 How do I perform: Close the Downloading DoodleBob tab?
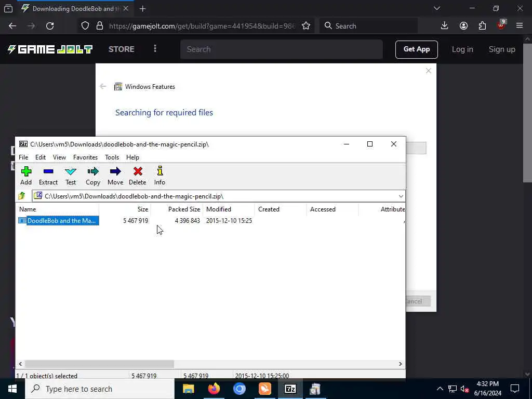[x=126, y=8]
